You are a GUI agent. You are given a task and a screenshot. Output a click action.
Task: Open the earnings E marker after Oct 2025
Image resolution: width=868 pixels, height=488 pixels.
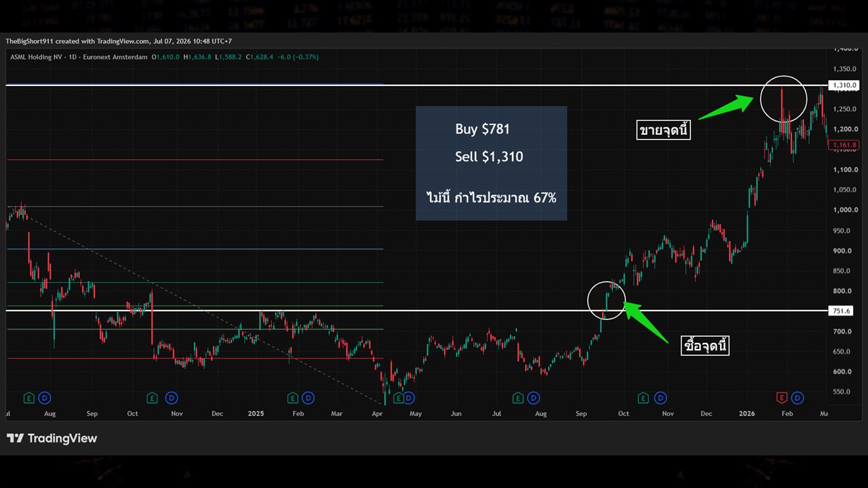[643, 398]
